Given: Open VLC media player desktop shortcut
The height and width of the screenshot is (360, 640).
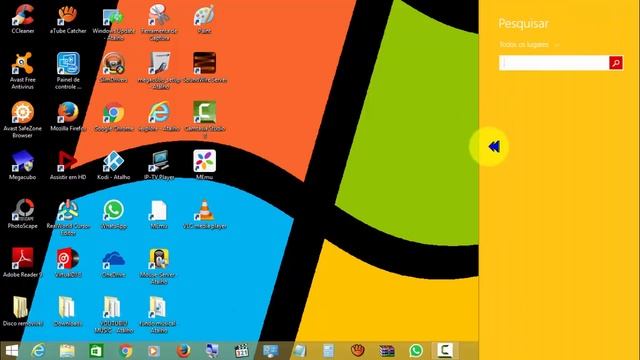Looking at the screenshot, I should pyautogui.click(x=204, y=213).
